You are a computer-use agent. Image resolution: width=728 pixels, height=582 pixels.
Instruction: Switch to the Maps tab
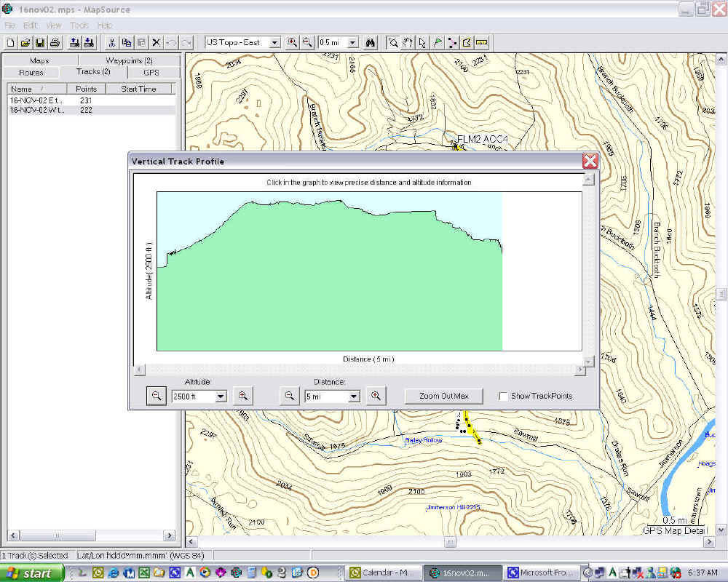click(x=40, y=60)
